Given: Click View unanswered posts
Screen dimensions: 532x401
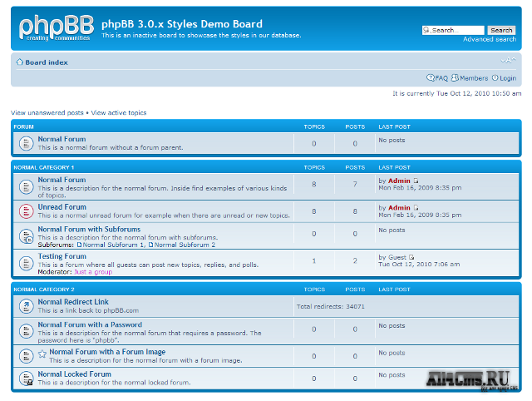Looking at the screenshot, I should coord(47,112).
